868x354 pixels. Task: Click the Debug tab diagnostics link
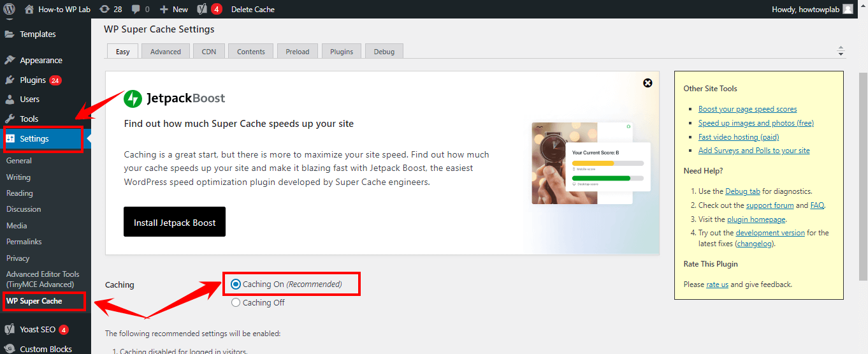[x=743, y=191]
